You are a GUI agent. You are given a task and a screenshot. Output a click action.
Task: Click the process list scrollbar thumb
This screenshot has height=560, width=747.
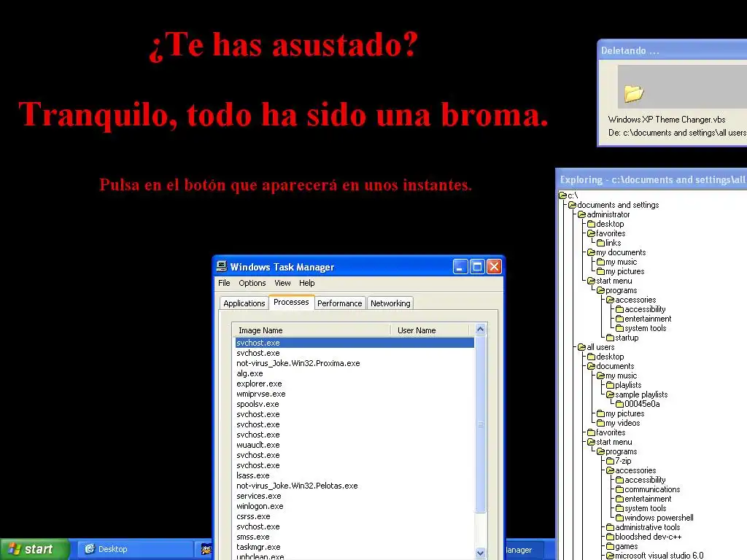click(x=480, y=424)
